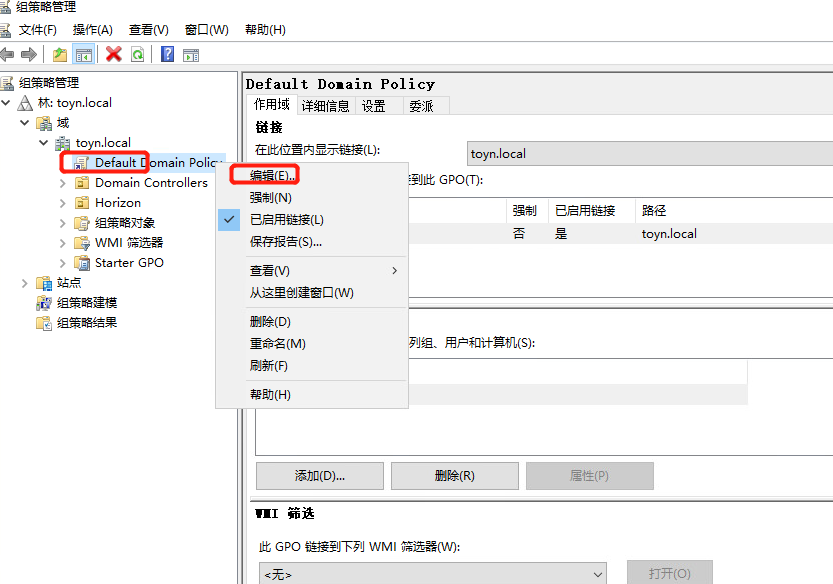The image size is (833, 584).
Task: Click the Horizon OU folder icon
Action: tap(82, 203)
